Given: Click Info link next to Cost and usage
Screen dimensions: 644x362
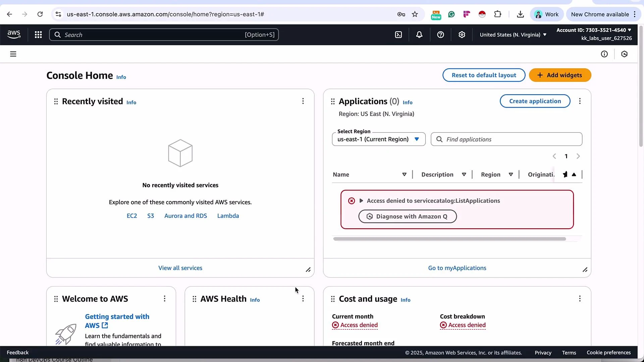Looking at the screenshot, I should [x=406, y=300].
